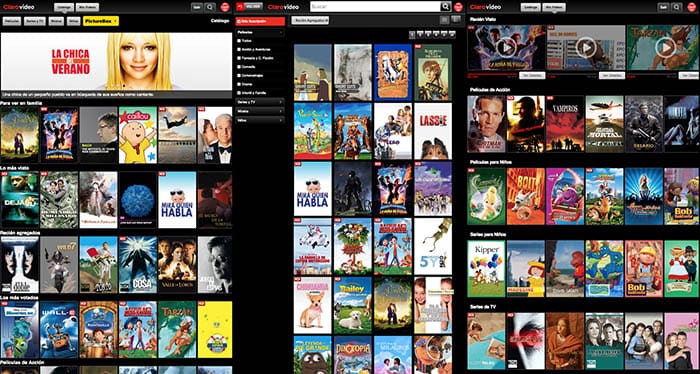Open Catálogo tab in right panel header
Screen dimensions: 700x374
pos(531,7)
